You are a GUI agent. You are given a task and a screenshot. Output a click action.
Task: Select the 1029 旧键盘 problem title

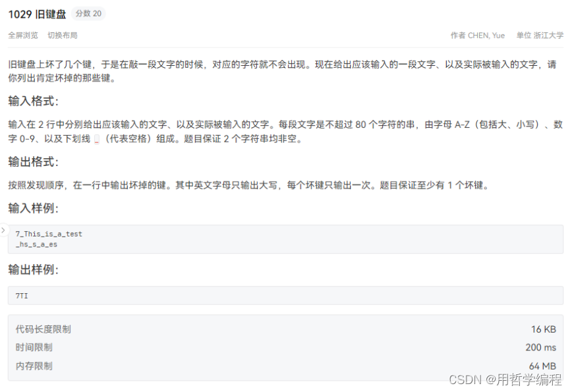pos(37,14)
